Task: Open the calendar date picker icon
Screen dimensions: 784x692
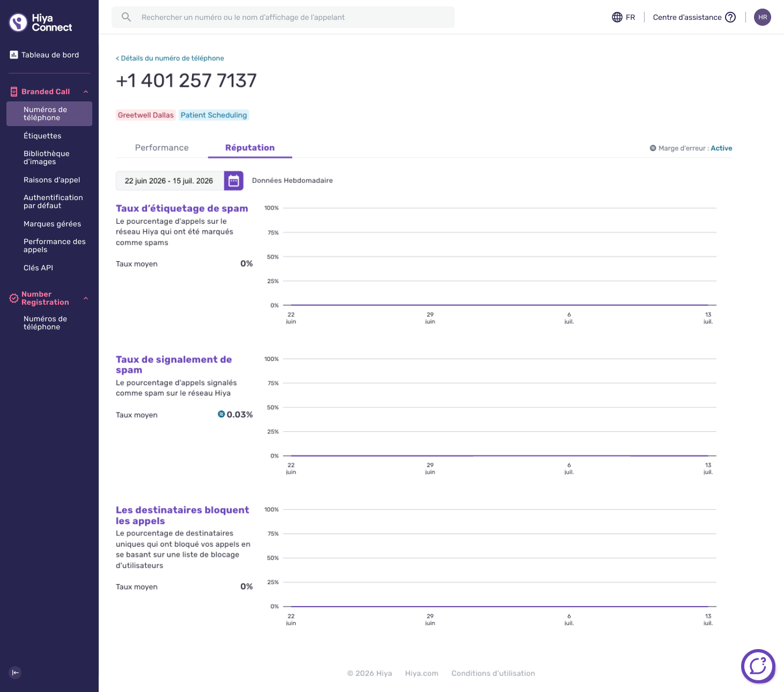Action: tap(233, 181)
